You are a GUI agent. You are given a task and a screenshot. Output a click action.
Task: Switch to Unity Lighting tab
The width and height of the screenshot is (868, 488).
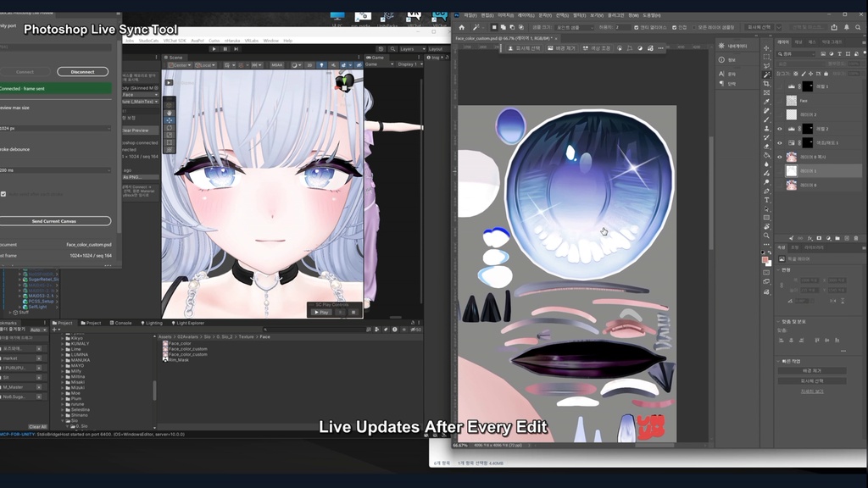[x=152, y=323]
